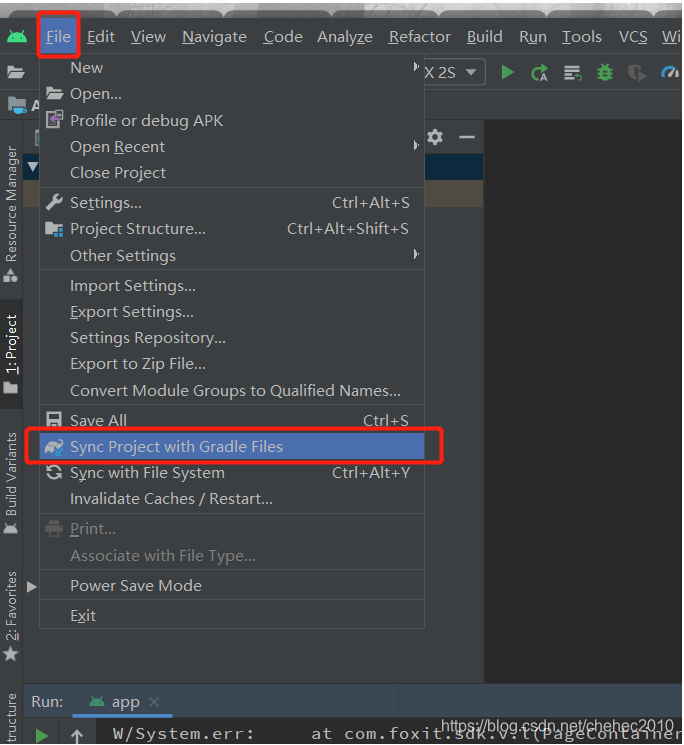Screen dimensions: 684x745
Task: Open the Analyze menu
Action: (x=345, y=37)
